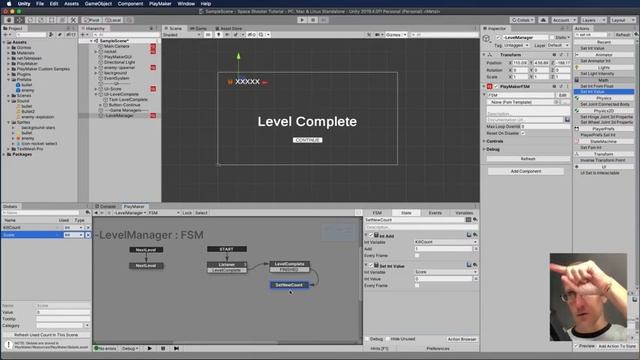Toggle Local handle rotation
Screen dimensions: 640x360
[x=113, y=20]
